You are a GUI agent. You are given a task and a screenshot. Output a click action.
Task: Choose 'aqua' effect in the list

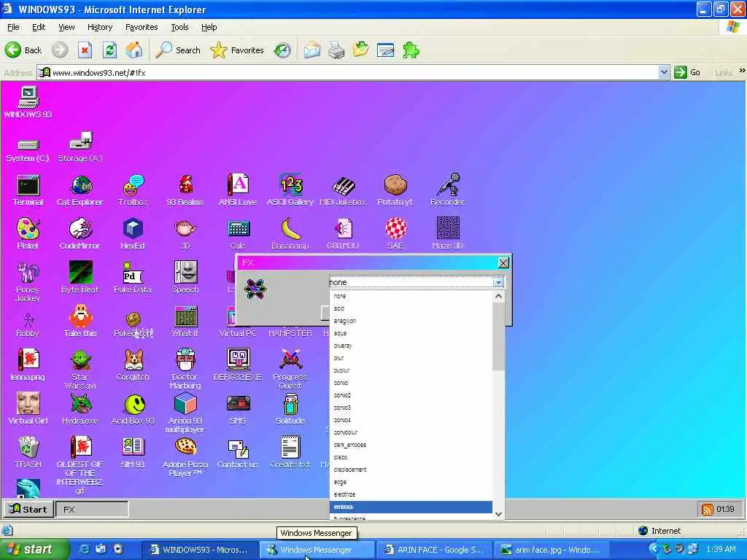pyautogui.click(x=411, y=333)
